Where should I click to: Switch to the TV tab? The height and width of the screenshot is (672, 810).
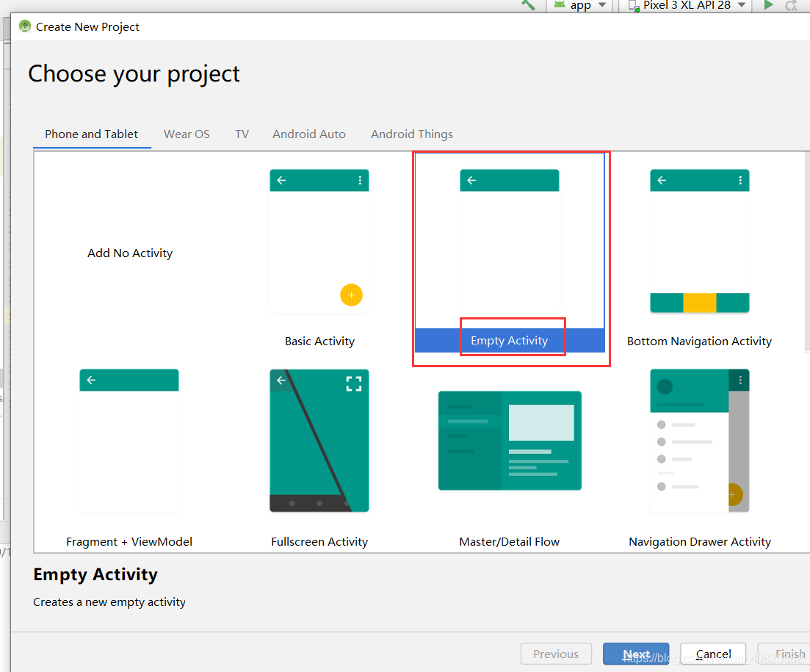[x=242, y=134]
